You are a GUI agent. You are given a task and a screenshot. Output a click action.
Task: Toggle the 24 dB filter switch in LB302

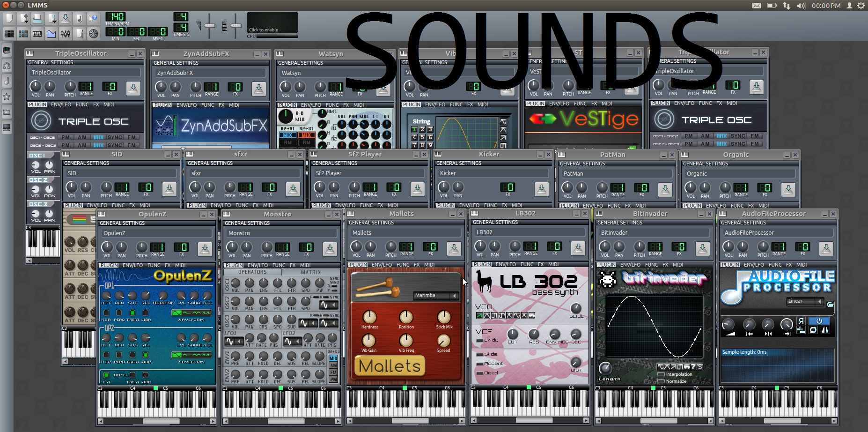click(x=479, y=341)
